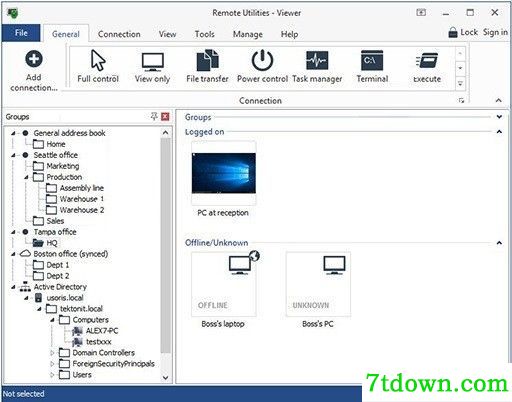The image size is (512, 402).
Task: Expand the ForeignSecurityPrincipals folder
Action: [x=52, y=364]
